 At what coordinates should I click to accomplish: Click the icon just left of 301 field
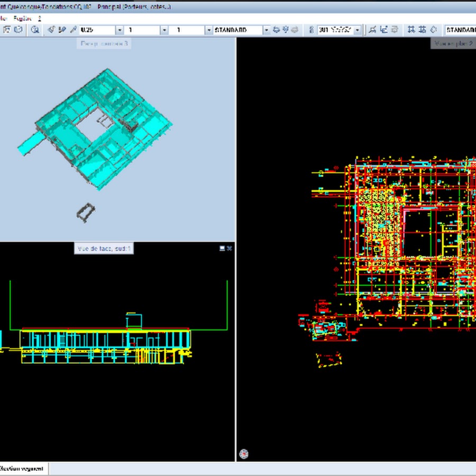(312, 30)
